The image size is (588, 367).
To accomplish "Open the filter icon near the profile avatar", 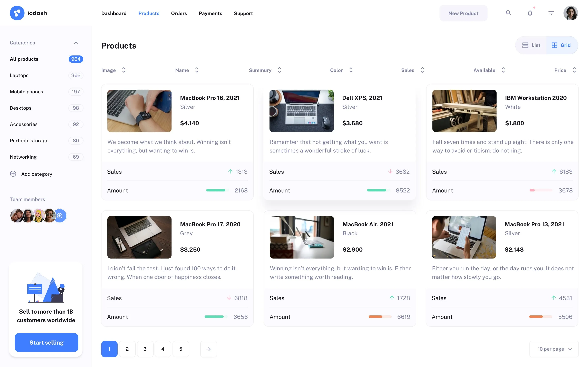I will [x=551, y=13].
